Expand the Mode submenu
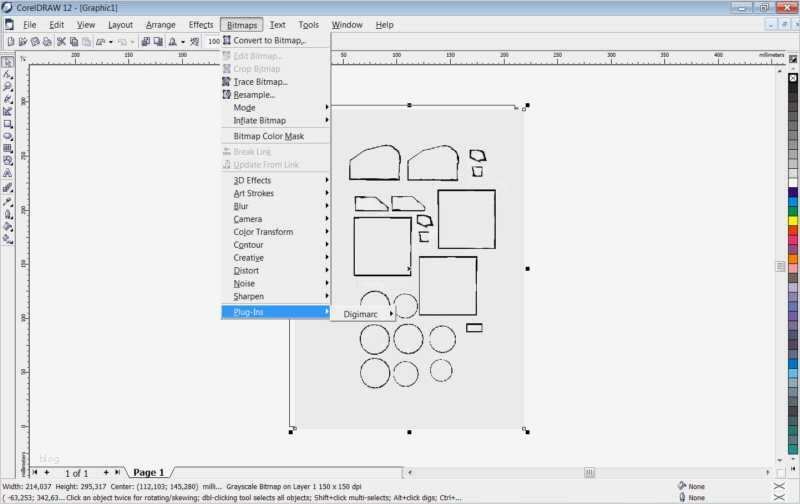Screen dimensions: 800x504 pos(276,108)
